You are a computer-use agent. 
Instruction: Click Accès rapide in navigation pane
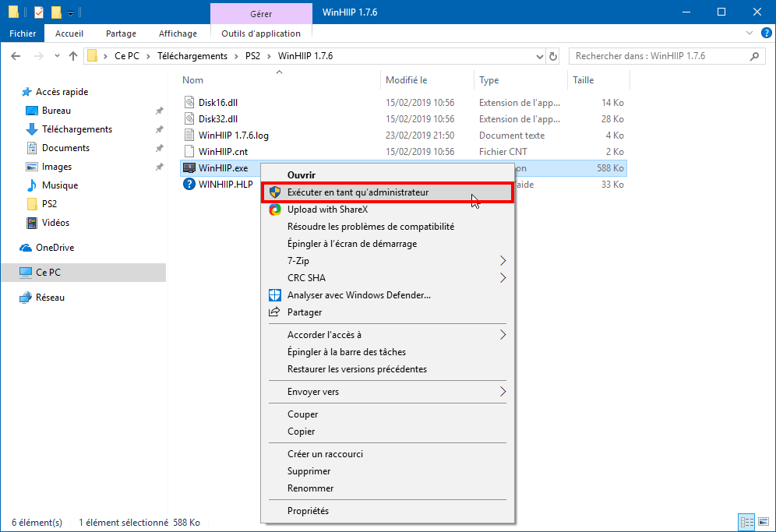click(62, 92)
